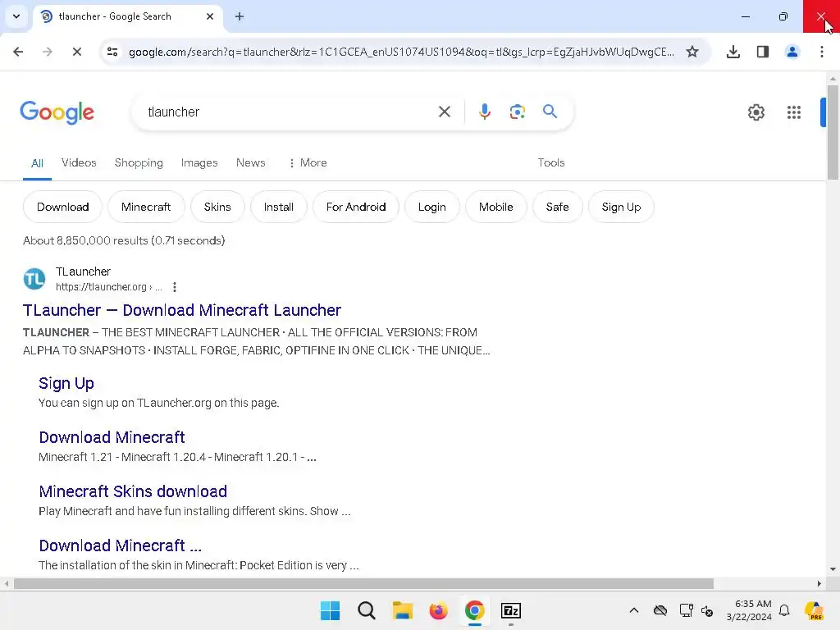Open the Chrome three-dot menu
Screen dimensions: 840x630
(821, 52)
